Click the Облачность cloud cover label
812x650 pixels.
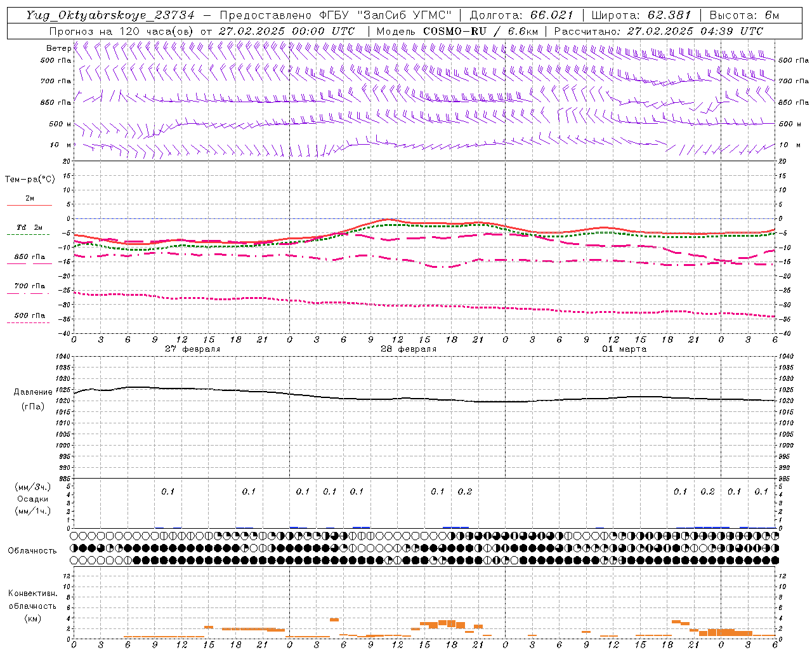[x=32, y=550]
